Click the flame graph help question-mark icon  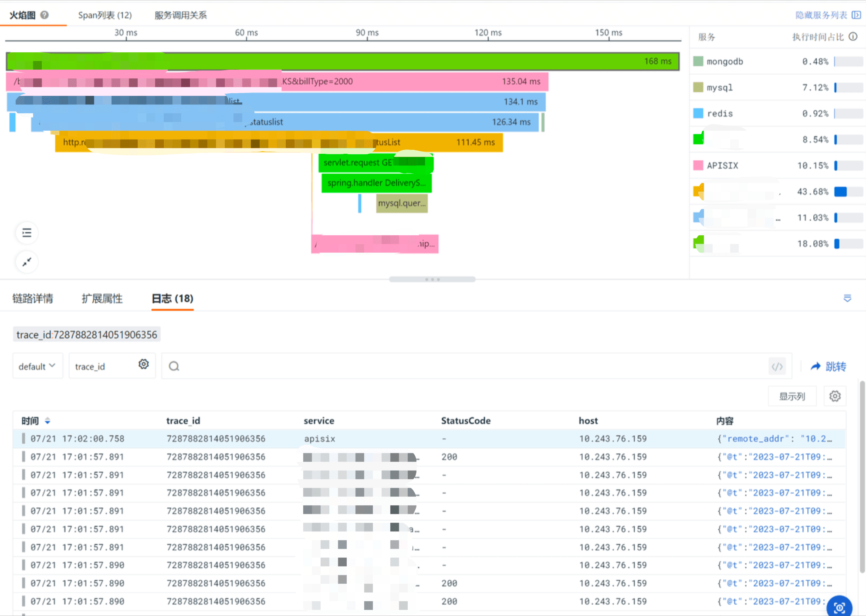pos(44,15)
